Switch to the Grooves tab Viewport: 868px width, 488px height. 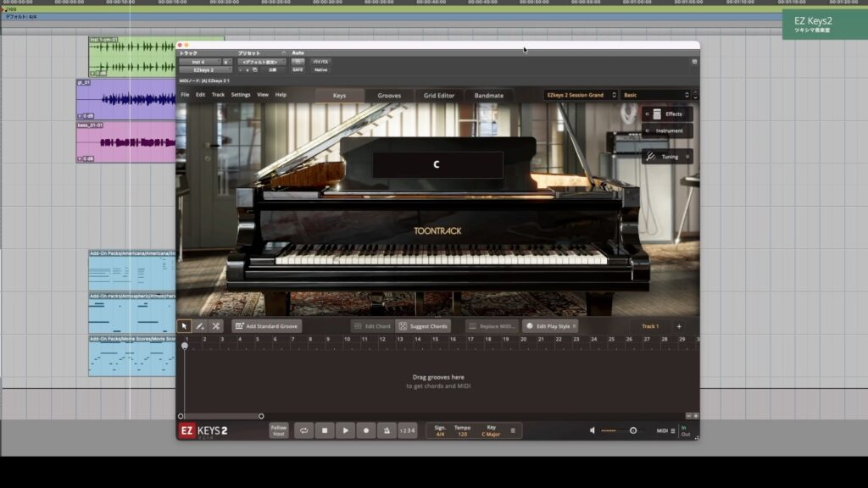pos(389,96)
